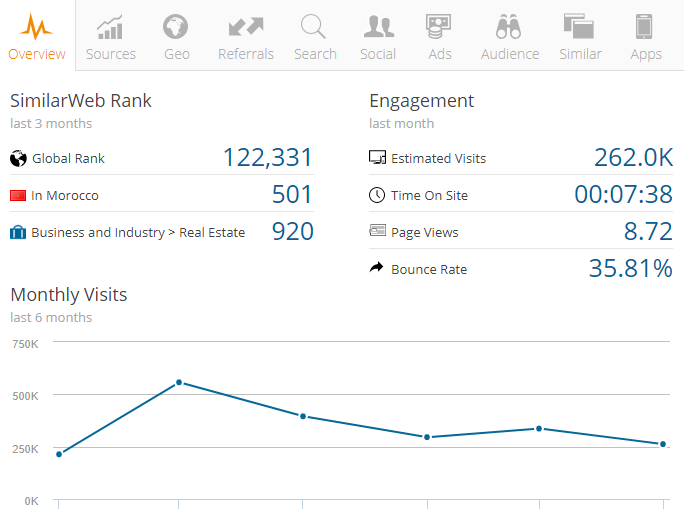This screenshot has width=684, height=511.
Task: Click the last data point on visits chart
Action: pos(662,444)
